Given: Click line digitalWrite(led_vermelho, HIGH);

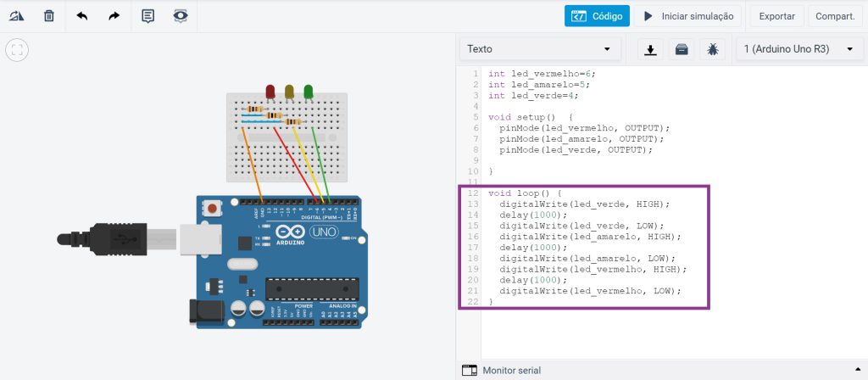Looking at the screenshot, I should coord(593,269).
